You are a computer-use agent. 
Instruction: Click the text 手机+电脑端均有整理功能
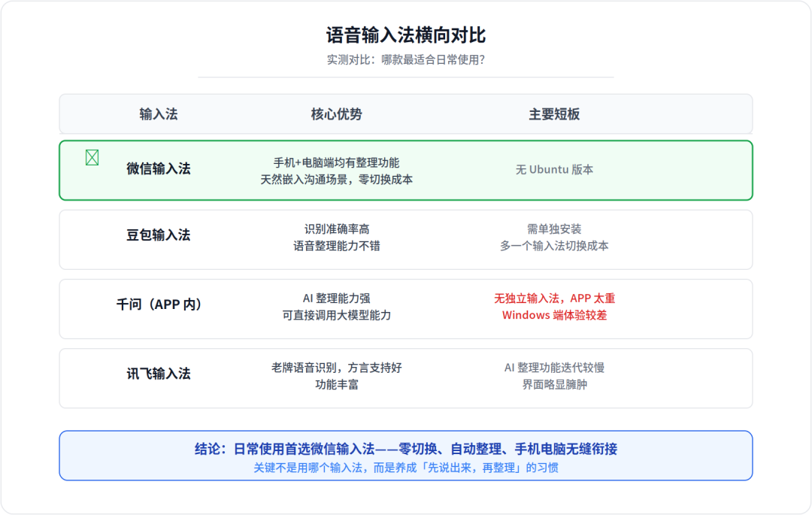(x=337, y=162)
